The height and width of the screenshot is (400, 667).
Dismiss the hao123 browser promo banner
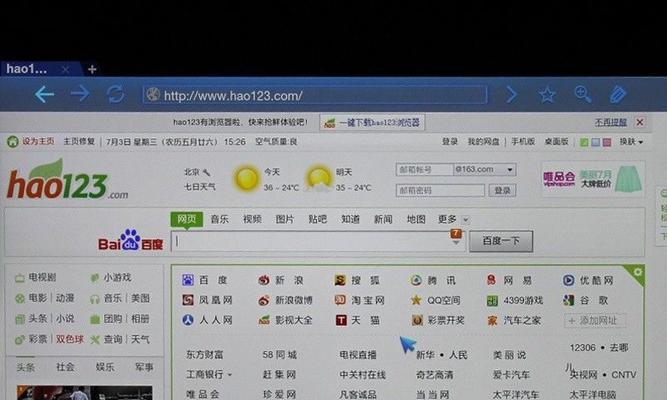639,123
